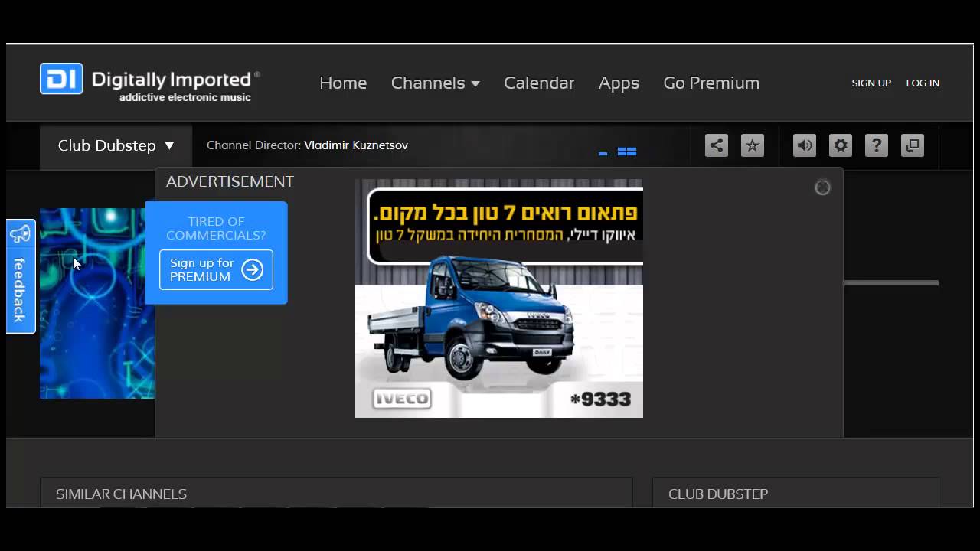Click the LOG IN link
Screen dimensions: 980x551
[923, 83]
